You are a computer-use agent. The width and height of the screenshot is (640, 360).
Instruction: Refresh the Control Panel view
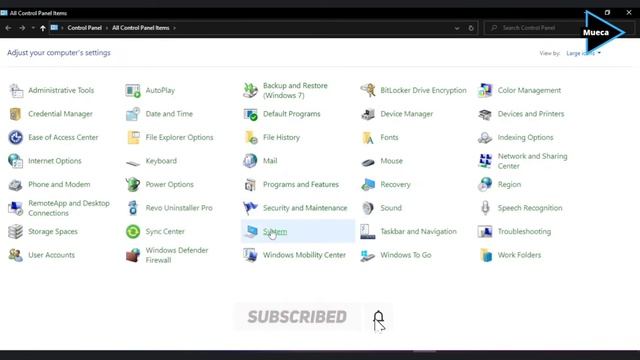point(471,28)
